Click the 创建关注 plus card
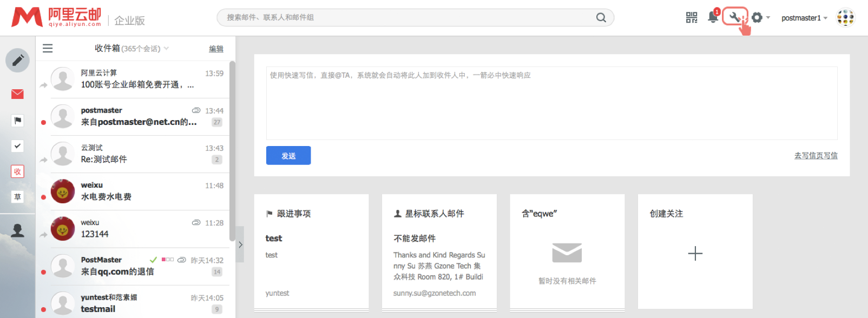The image size is (868, 318). [695, 253]
